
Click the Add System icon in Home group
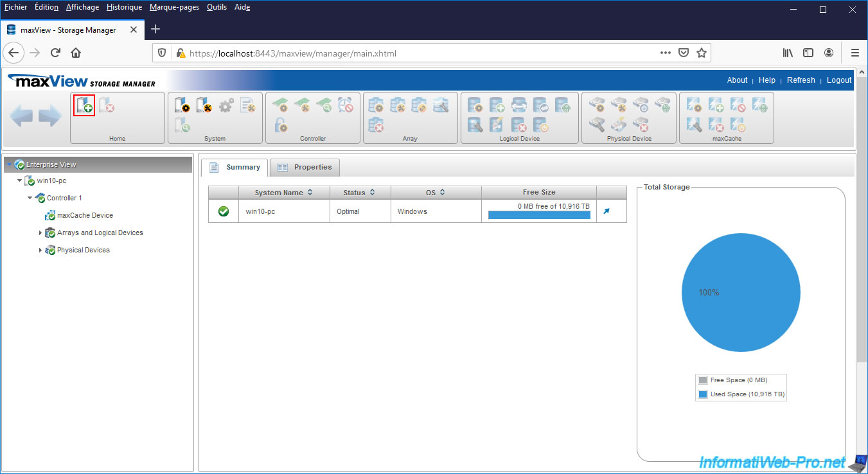(x=84, y=105)
